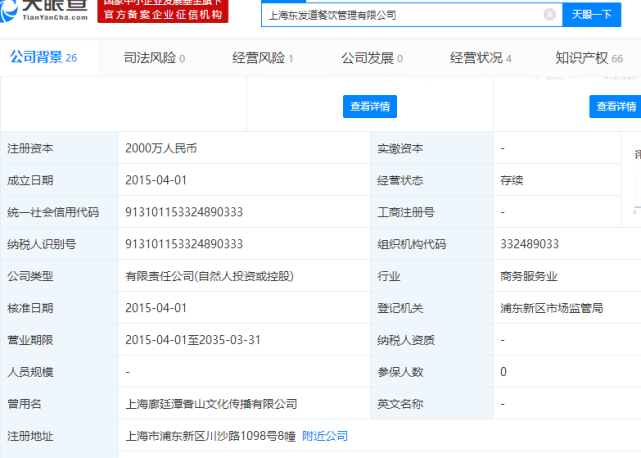This screenshot has width=641, height=458.
Task: Click the 工商注册号 label cell
Action: pos(432,212)
